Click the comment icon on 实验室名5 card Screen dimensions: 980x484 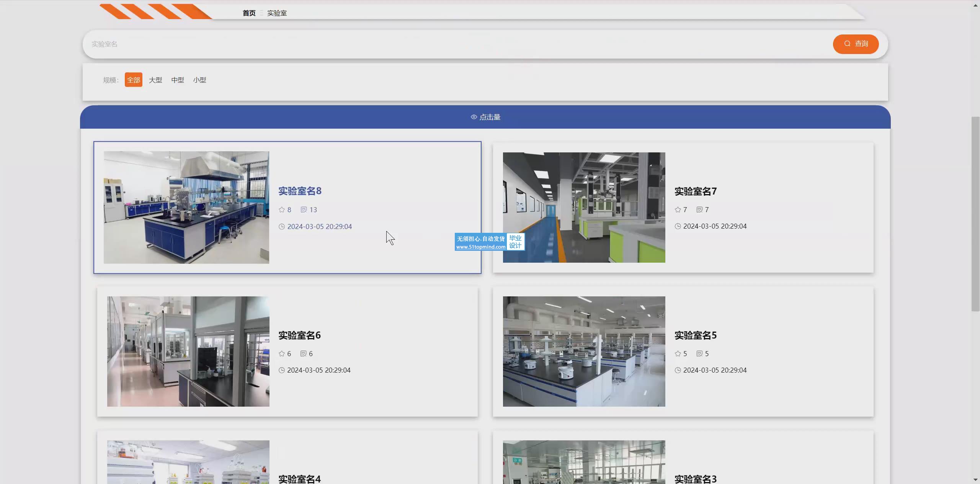(x=700, y=354)
